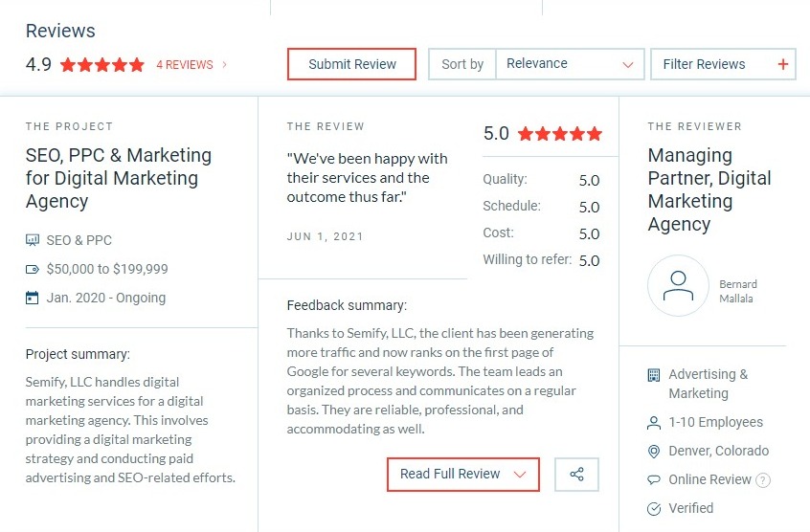Click the SEO & PPC presentation-board icon
The width and height of the screenshot is (810, 532).
tap(32, 240)
